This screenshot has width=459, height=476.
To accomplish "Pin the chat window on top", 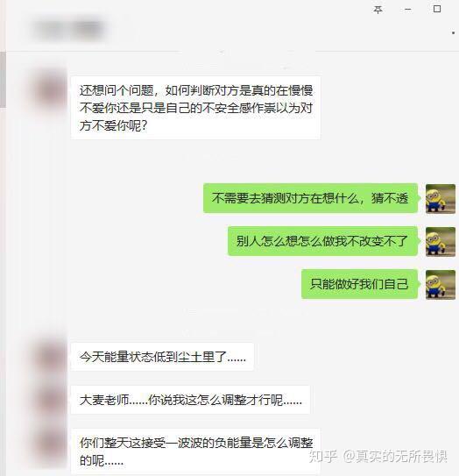I will click(x=378, y=10).
